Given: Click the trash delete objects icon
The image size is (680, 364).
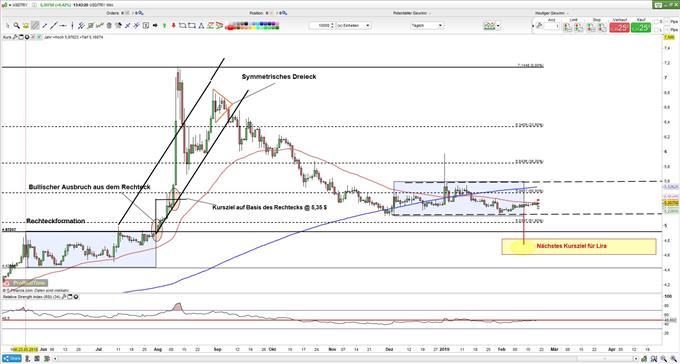Looking at the screenshot, I should coord(109,26).
